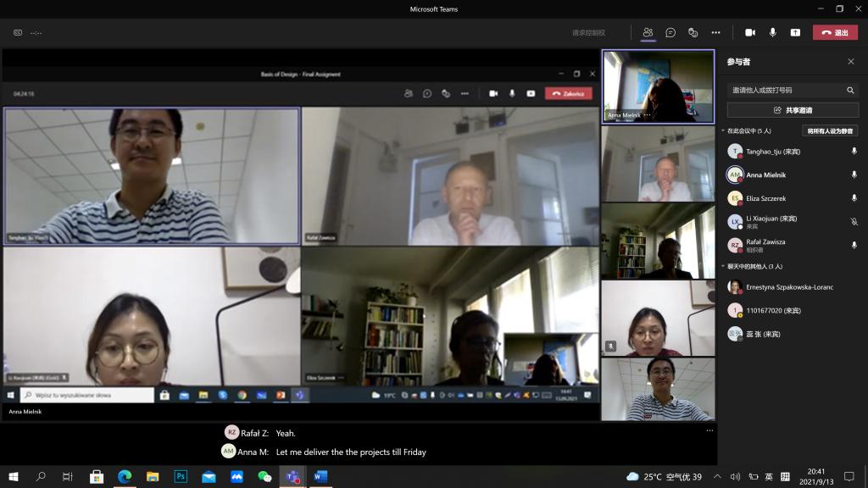Click the share invite button

[x=793, y=110]
